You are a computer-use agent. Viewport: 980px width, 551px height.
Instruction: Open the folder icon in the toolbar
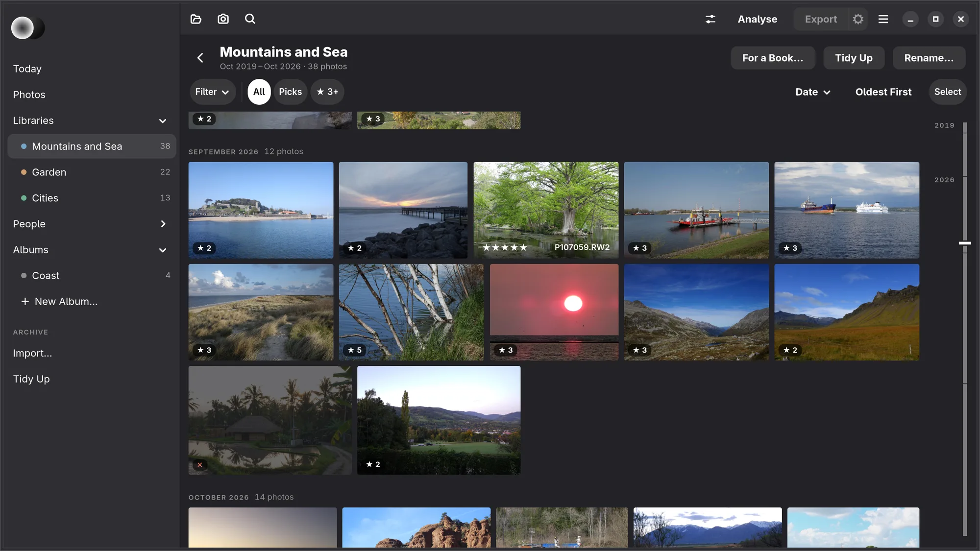[x=196, y=19]
